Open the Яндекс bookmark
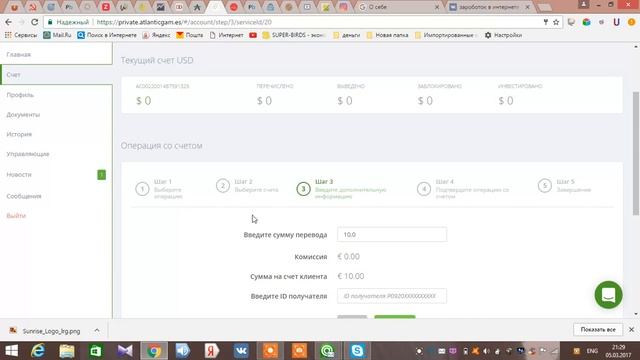This screenshot has height=360, width=640. pyautogui.click(x=156, y=35)
